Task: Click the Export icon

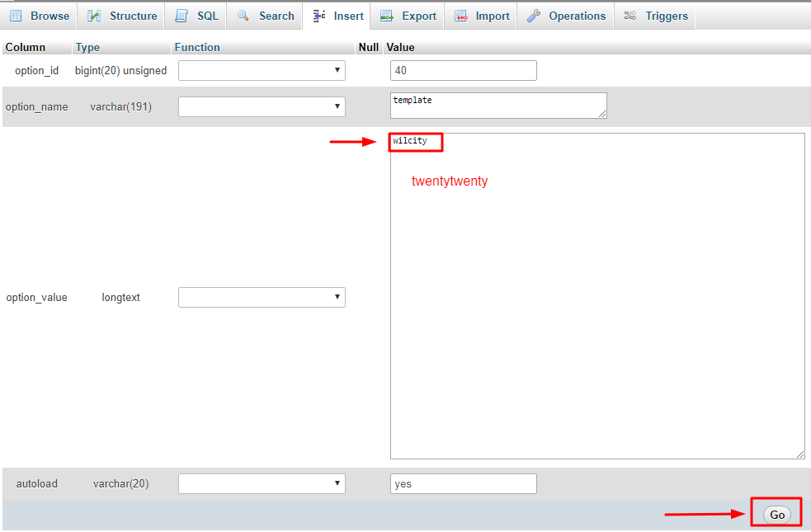Action: point(387,16)
